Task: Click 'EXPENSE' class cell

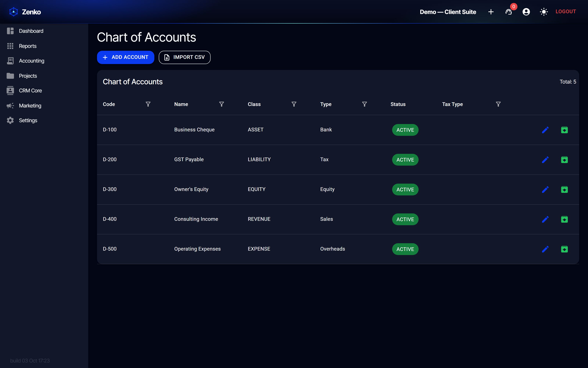Action: click(259, 249)
